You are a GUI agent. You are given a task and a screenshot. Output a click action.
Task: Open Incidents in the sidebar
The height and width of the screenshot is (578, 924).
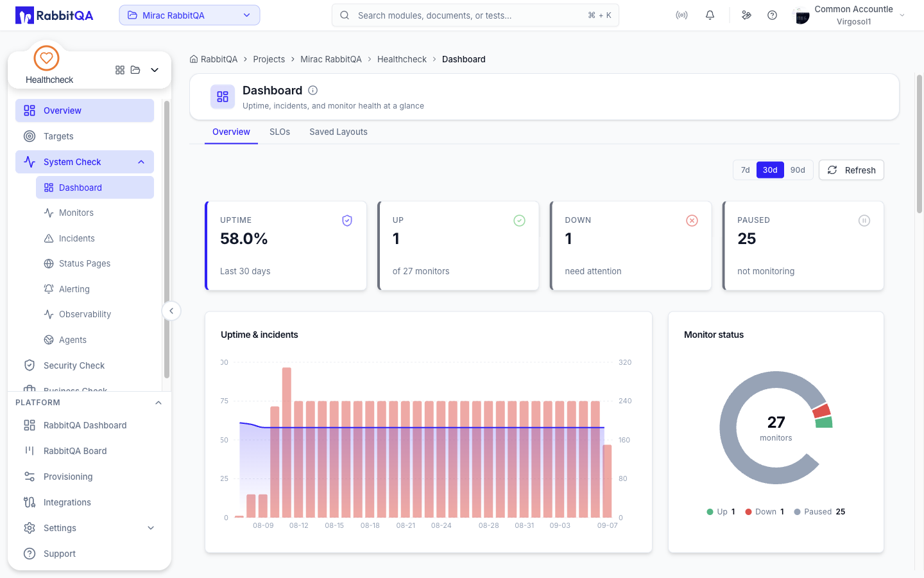tap(95, 238)
